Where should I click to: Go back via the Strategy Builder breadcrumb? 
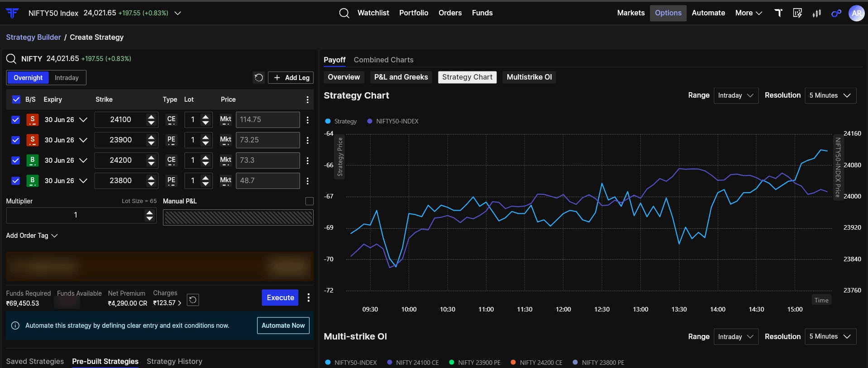[33, 38]
